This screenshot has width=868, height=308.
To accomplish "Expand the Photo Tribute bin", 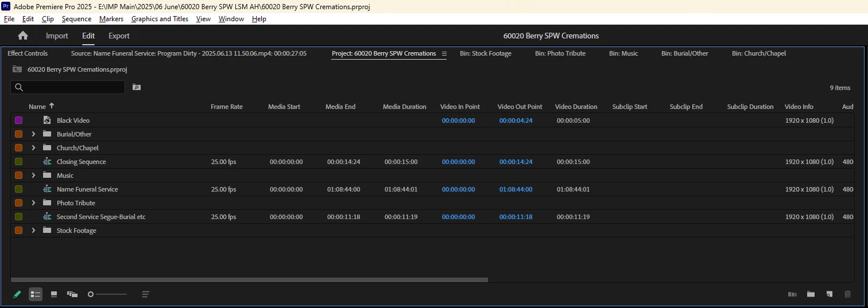I will tap(33, 203).
